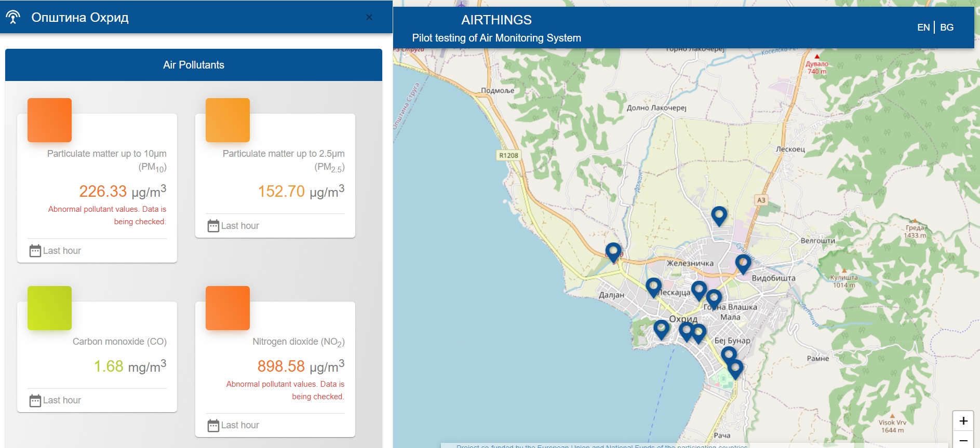The width and height of the screenshot is (980, 448).
Task: Click the calendar icon in carbon monoxide card
Action: click(x=35, y=400)
